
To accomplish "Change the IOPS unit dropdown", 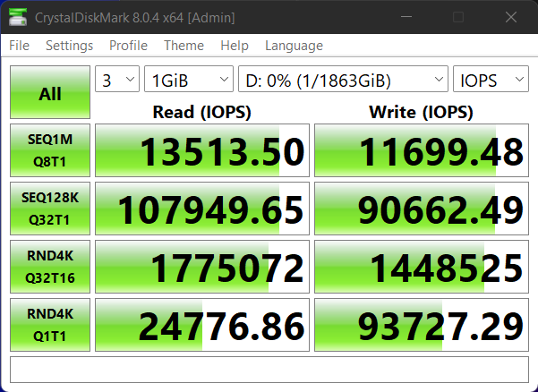I will (x=491, y=81).
